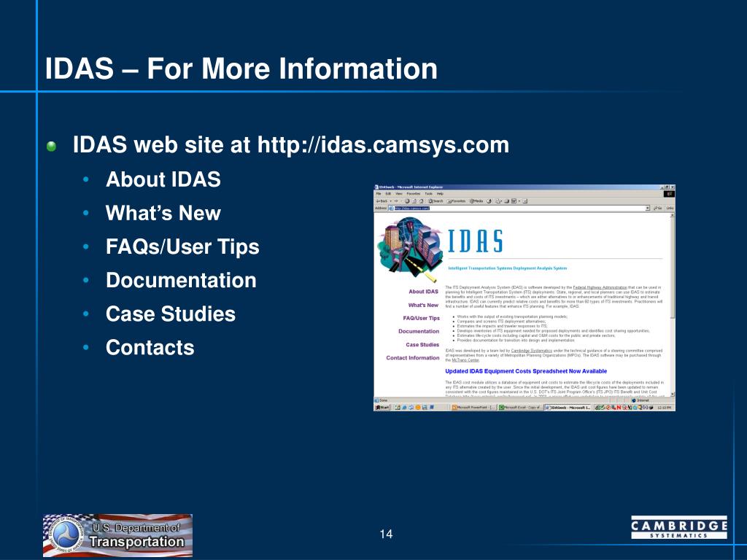Click the slide bullet 'About IDAS'

click(x=163, y=179)
